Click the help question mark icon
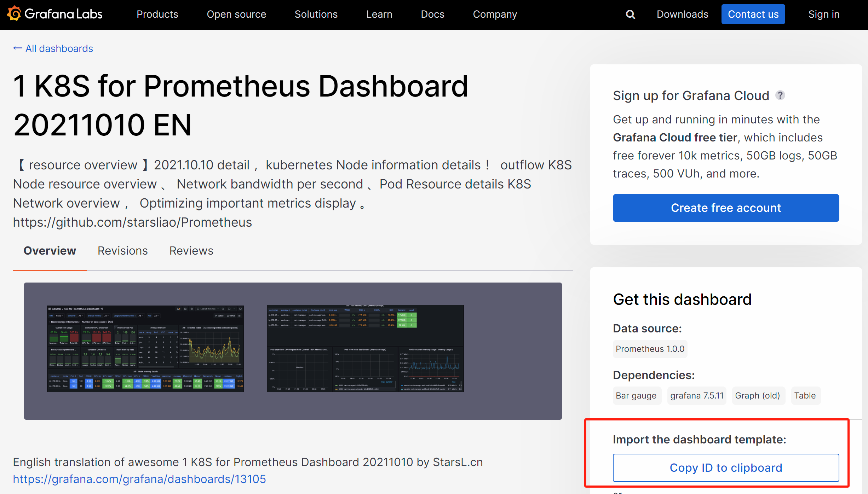868x494 pixels. (x=780, y=95)
